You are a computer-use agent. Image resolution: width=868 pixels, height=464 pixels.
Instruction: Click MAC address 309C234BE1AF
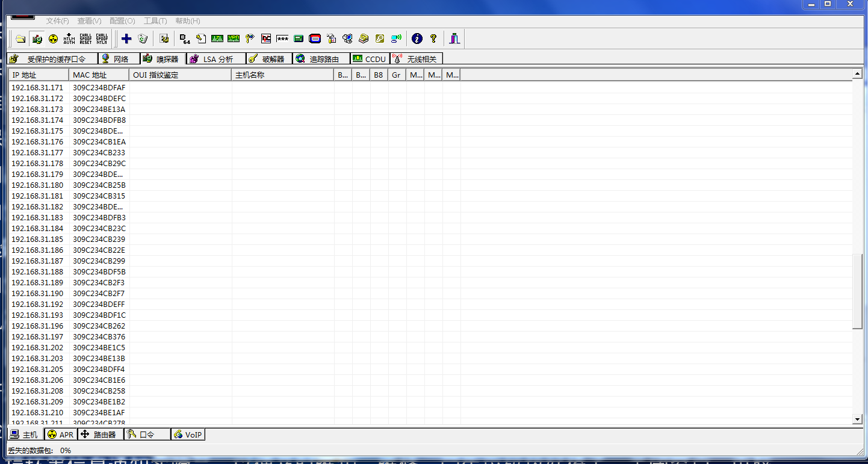[x=99, y=413]
